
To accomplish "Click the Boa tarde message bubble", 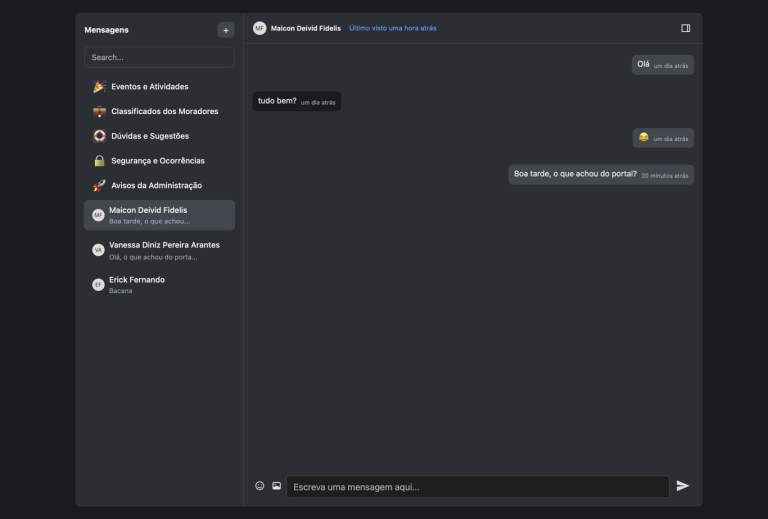I will [x=601, y=174].
